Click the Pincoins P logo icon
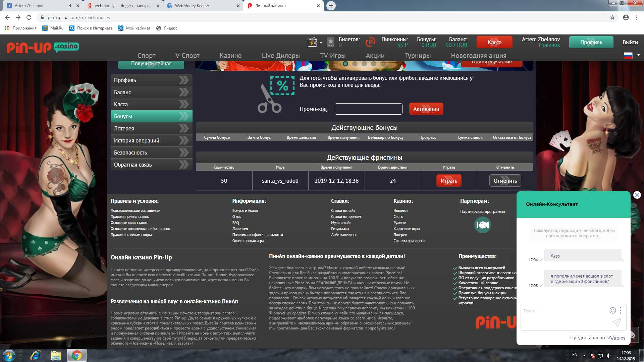The height and width of the screenshot is (362, 644). pyautogui.click(x=370, y=42)
